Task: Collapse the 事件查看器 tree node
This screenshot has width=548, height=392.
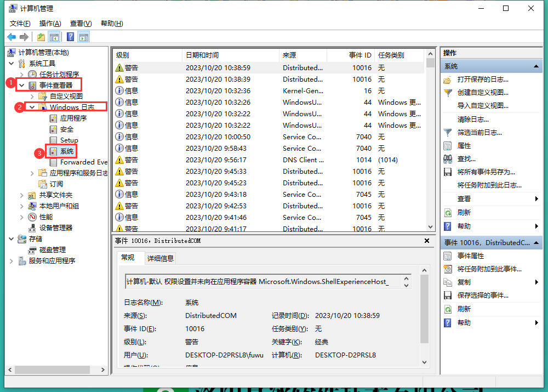Action: [22, 86]
